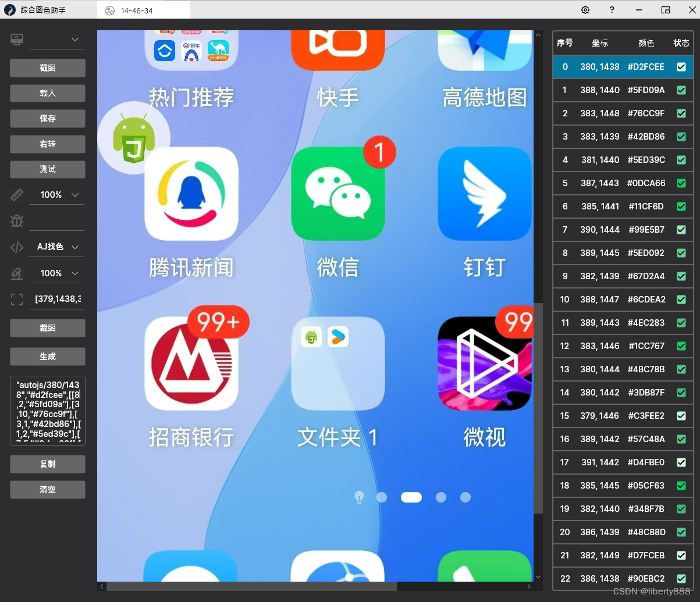Select row 3 with color #42BD86

pyautogui.click(x=623, y=137)
